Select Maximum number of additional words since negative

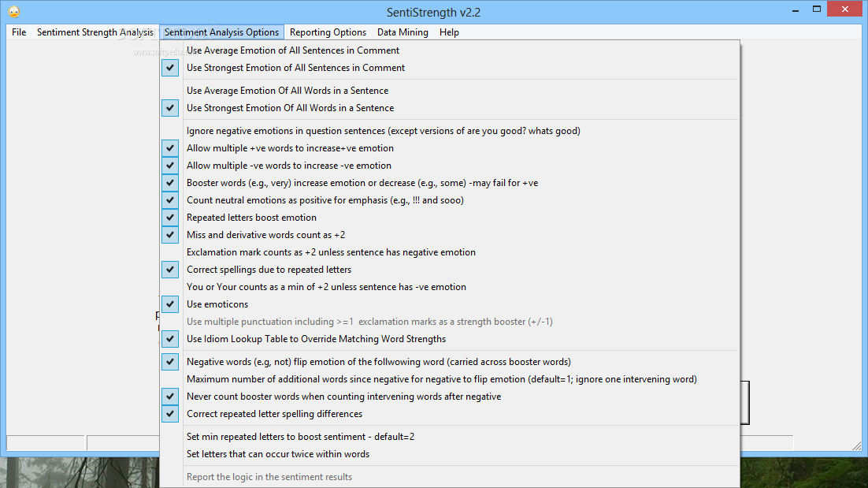pyautogui.click(x=450, y=379)
